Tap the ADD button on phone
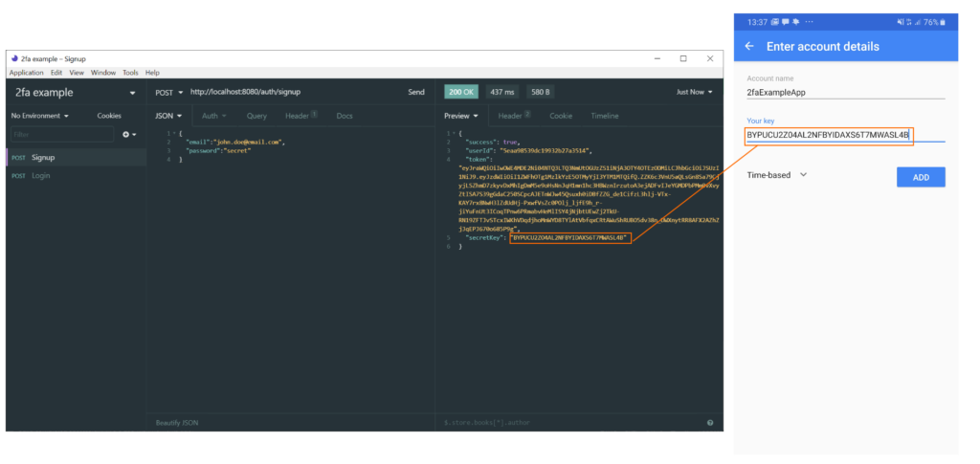Viewport: 980px width, 464px height. point(921,177)
